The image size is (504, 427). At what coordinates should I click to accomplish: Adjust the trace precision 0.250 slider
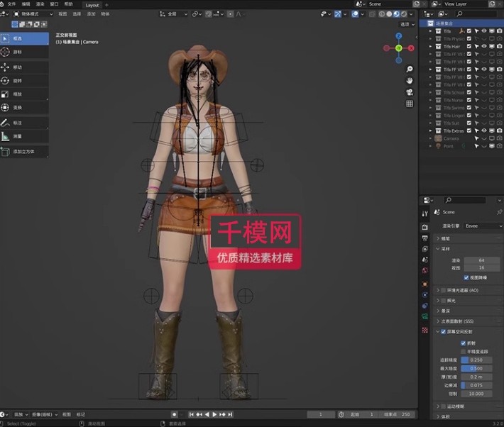(476, 360)
